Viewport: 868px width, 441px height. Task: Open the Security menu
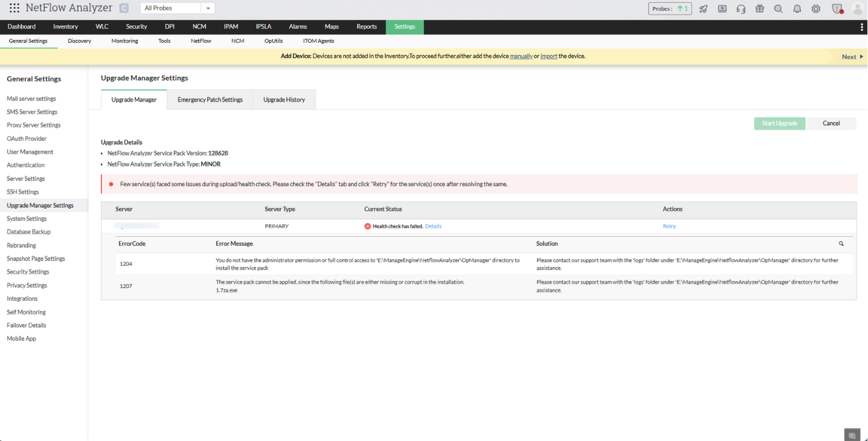point(137,27)
